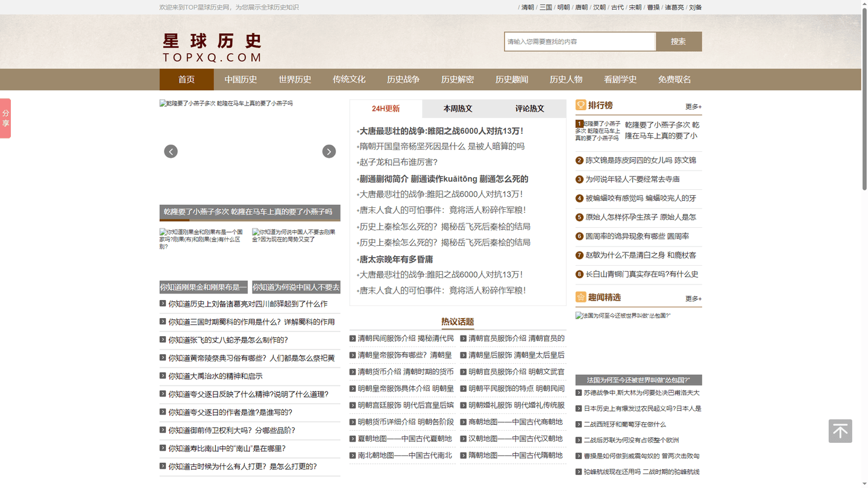This screenshot has width=868, height=488.
Task: Click the trophy icon beside 排行榜
Action: 580,105
